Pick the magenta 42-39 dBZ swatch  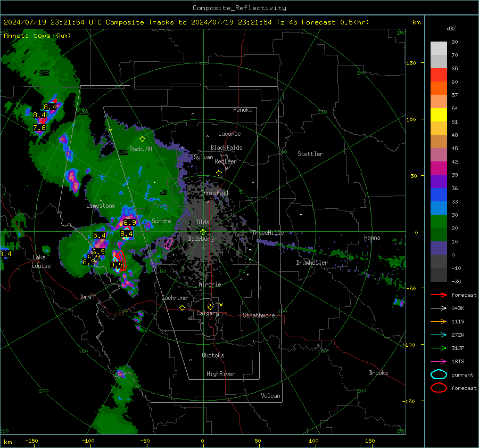[x=439, y=168]
